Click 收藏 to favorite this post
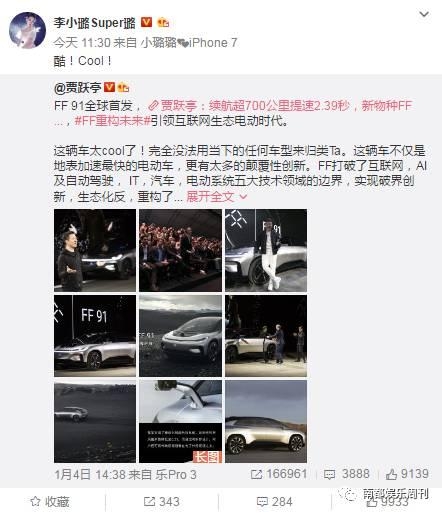The height and width of the screenshot is (513, 442). click(50, 501)
